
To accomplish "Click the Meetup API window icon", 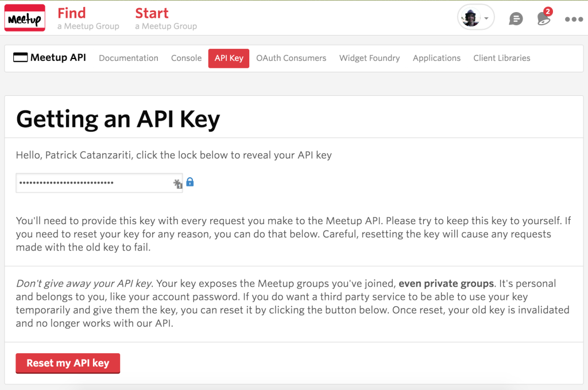I will 20,57.
